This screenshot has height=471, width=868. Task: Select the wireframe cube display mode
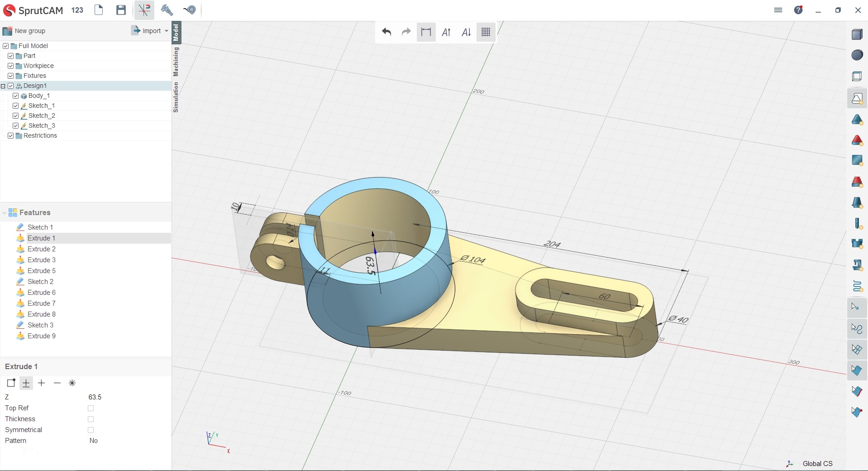pyautogui.click(x=857, y=76)
